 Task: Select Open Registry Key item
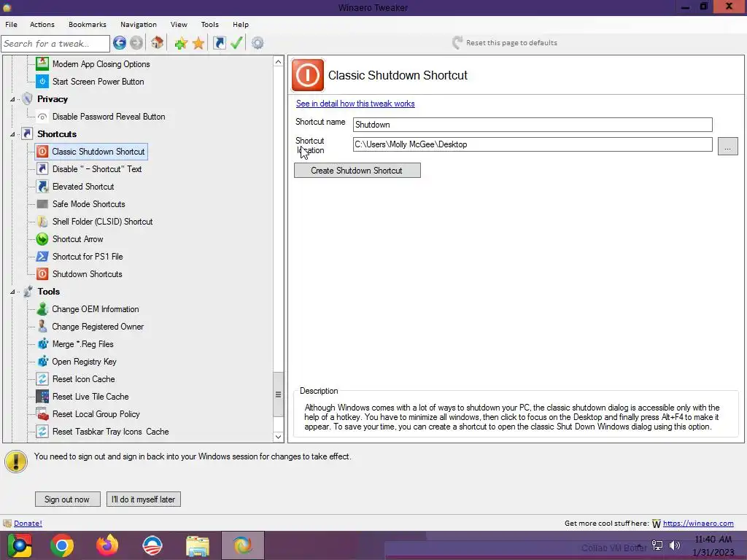(x=85, y=362)
